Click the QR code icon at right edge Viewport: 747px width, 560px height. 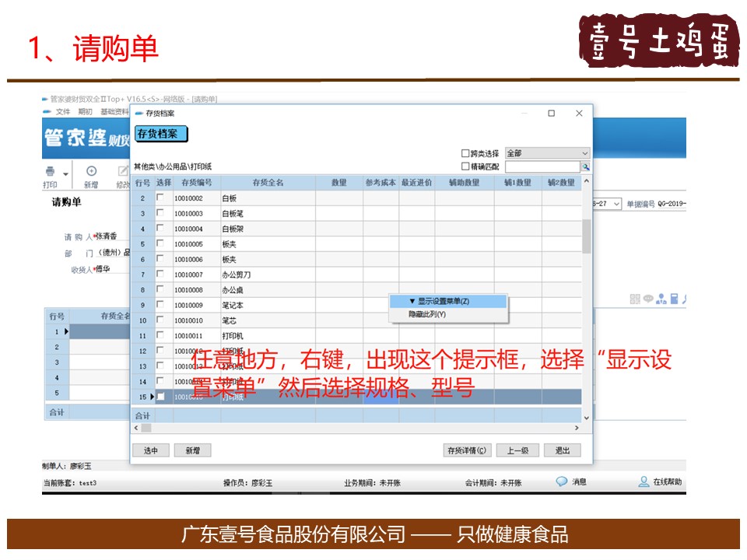point(634,299)
